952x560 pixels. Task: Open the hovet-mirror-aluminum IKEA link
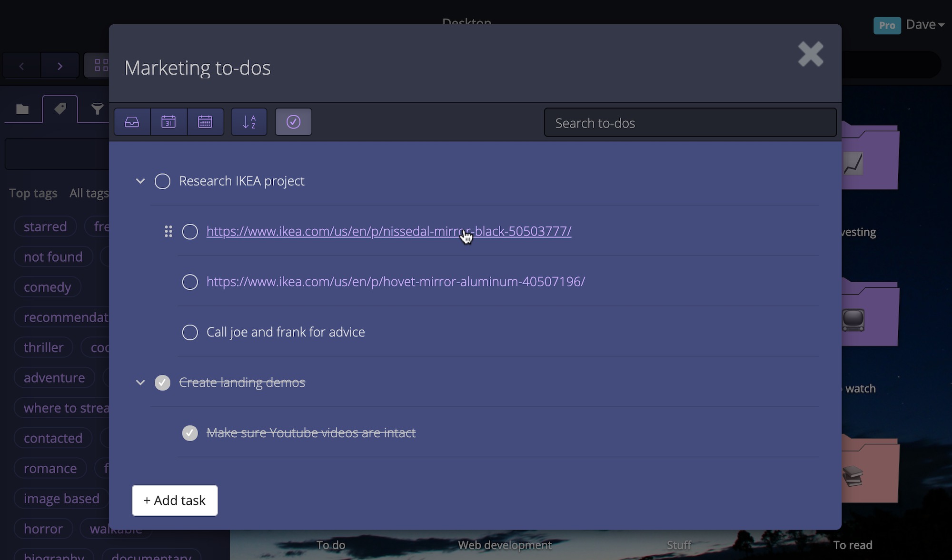(395, 282)
